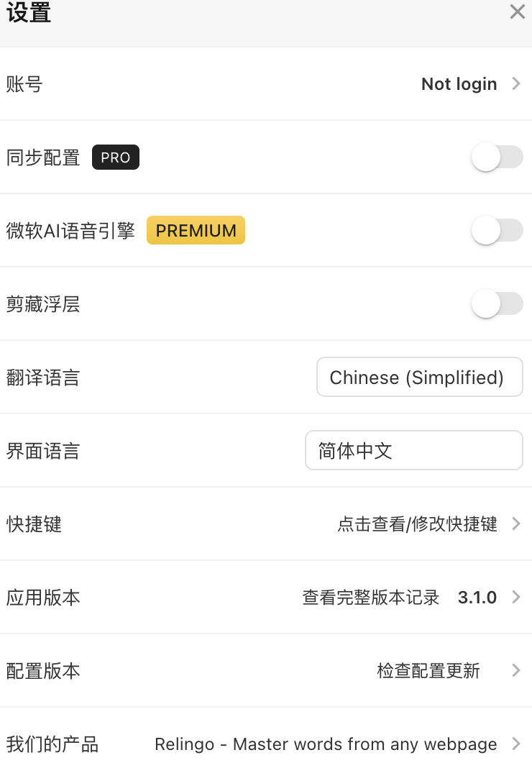Open the 界面语言 简体中文 dropdown
The width and height of the screenshot is (532, 768).
click(413, 451)
